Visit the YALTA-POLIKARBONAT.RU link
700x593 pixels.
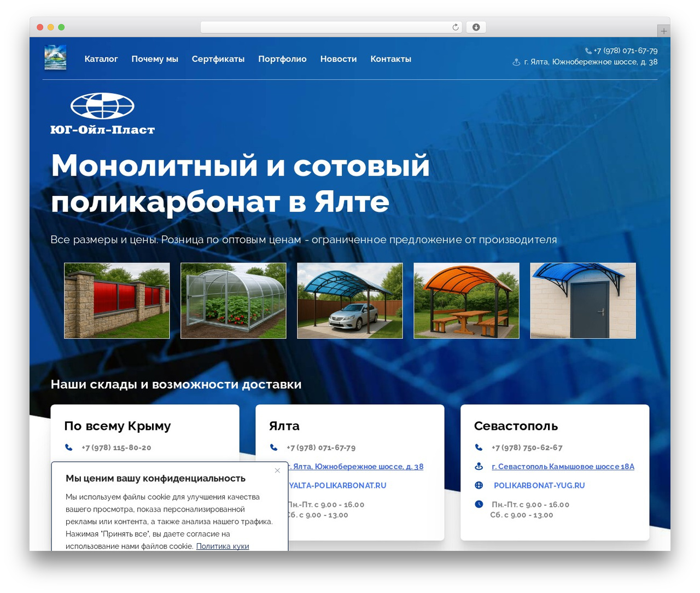tap(337, 486)
